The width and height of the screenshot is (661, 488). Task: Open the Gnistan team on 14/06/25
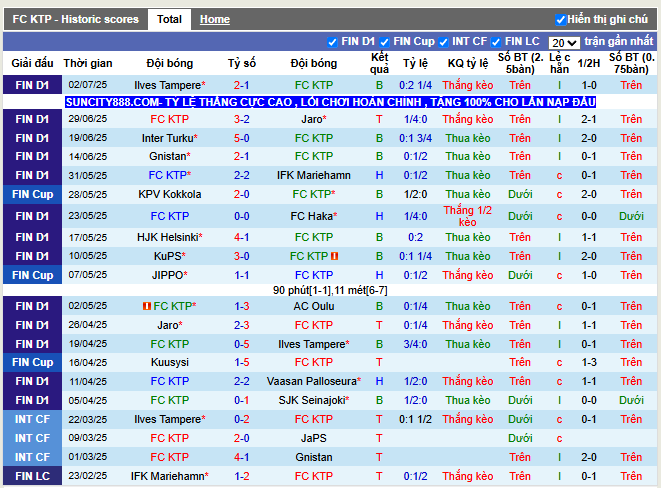click(169, 156)
